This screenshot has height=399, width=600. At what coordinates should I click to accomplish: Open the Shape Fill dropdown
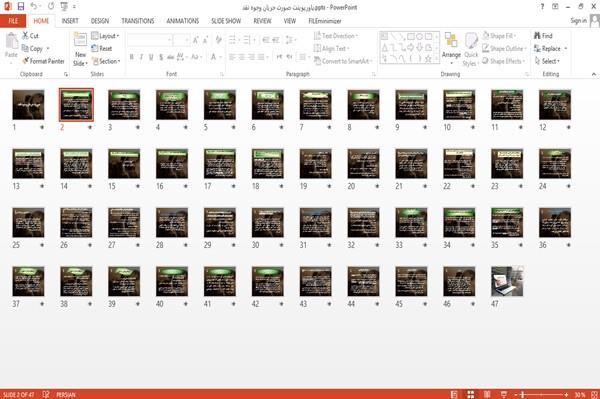click(x=500, y=36)
